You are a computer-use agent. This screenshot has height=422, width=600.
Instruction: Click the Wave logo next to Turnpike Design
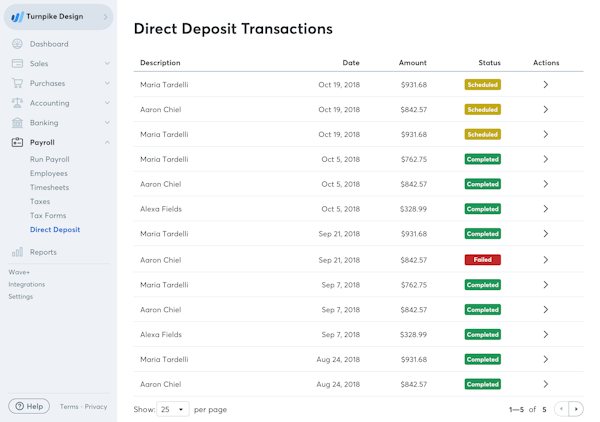pyautogui.click(x=17, y=17)
